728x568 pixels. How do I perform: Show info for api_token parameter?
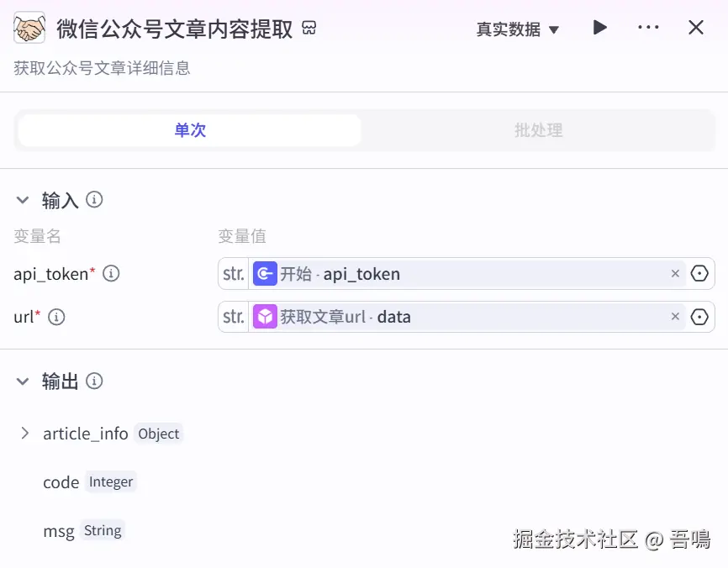[x=111, y=273]
